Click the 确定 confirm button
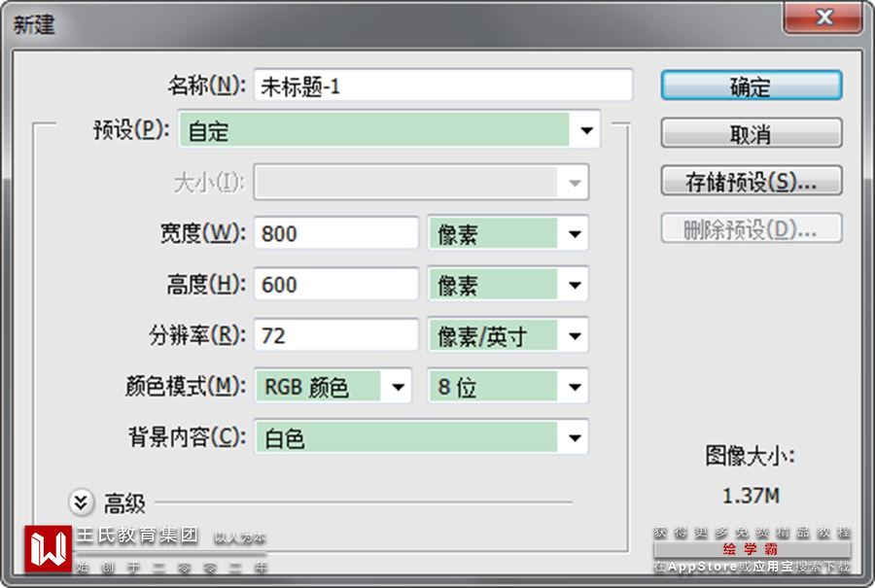Image resolution: width=875 pixels, height=588 pixels. (x=752, y=86)
